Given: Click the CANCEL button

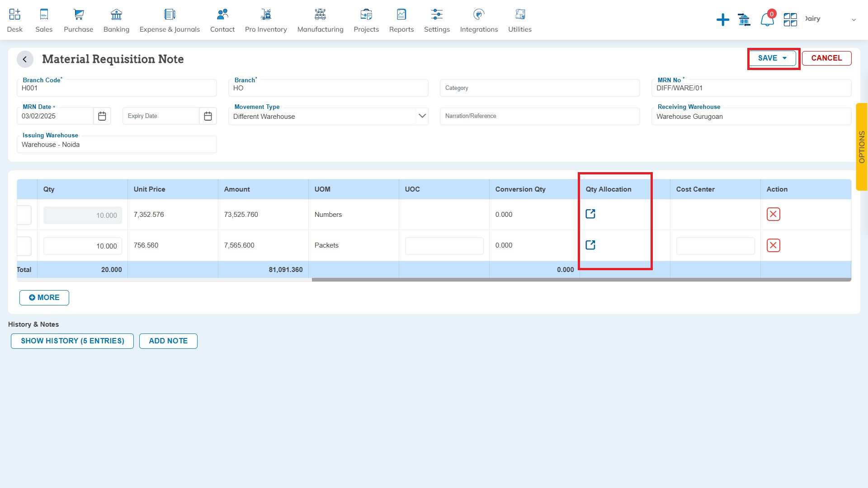Looking at the screenshot, I should (826, 58).
